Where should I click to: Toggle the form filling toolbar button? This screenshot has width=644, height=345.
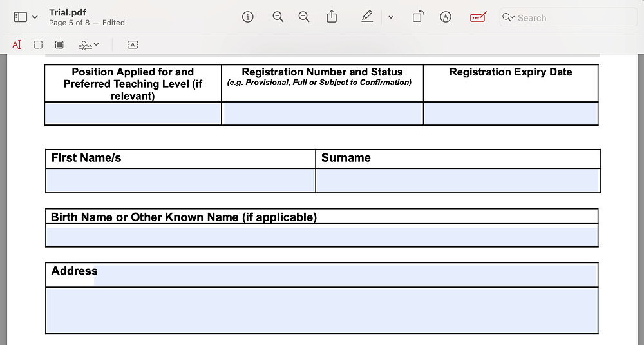click(x=478, y=17)
